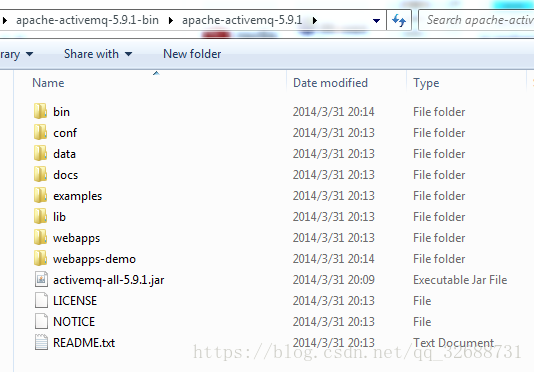Select the data folder icon
The image size is (534, 372).
pyautogui.click(x=41, y=153)
